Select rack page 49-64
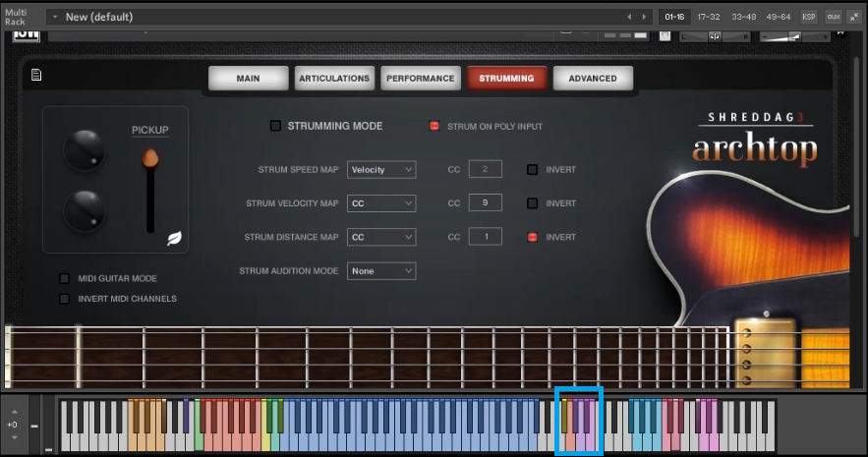This screenshot has height=457, width=868. click(x=779, y=17)
